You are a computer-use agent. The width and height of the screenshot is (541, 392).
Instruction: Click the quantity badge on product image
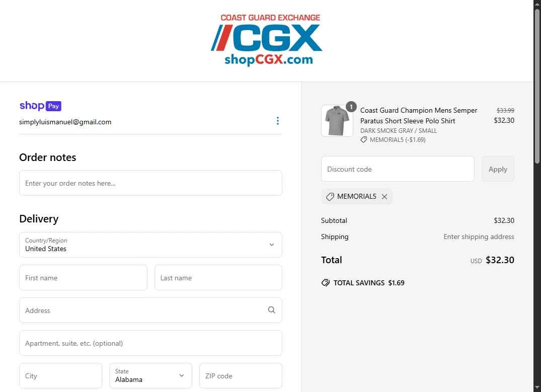351,107
